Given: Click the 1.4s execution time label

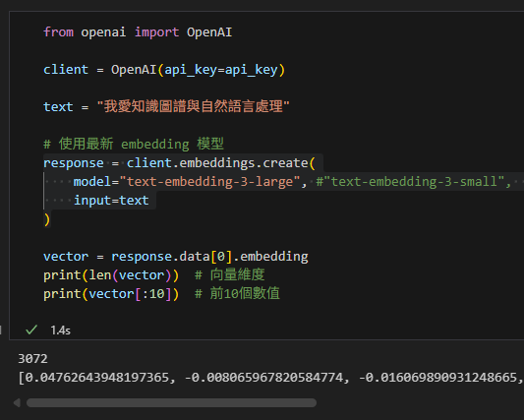Looking at the screenshot, I should (61, 330).
